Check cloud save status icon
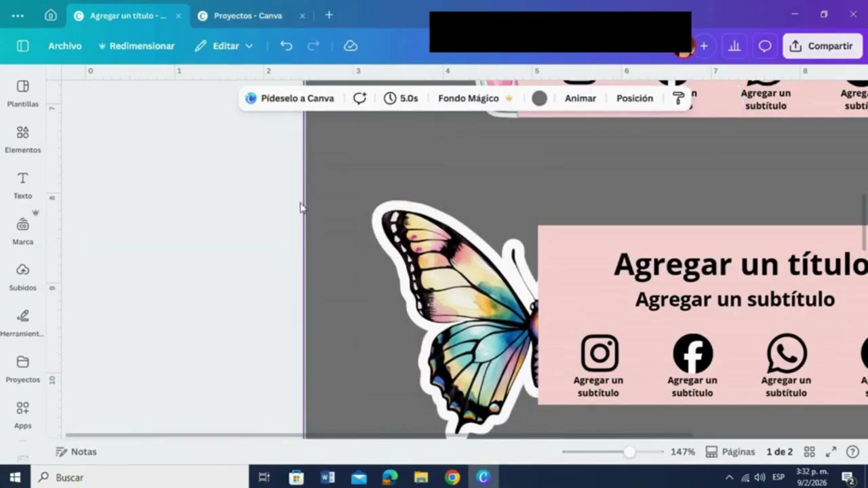This screenshot has width=868, height=488. 351,45
